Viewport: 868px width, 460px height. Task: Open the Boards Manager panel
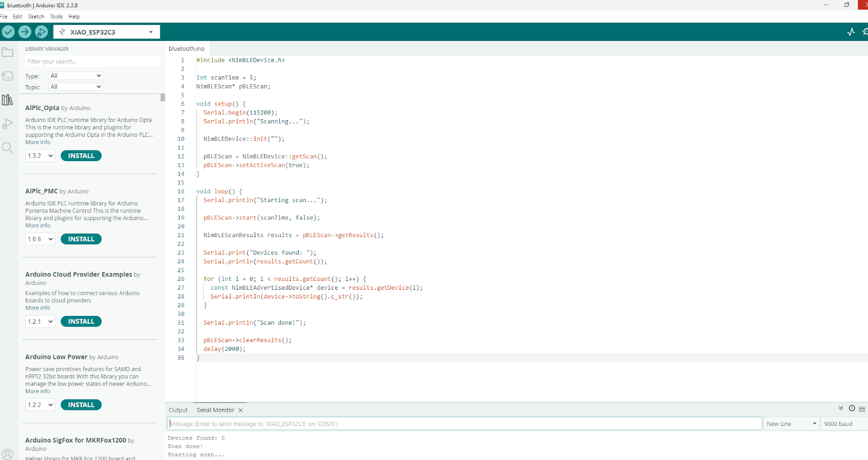(x=7, y=76)
